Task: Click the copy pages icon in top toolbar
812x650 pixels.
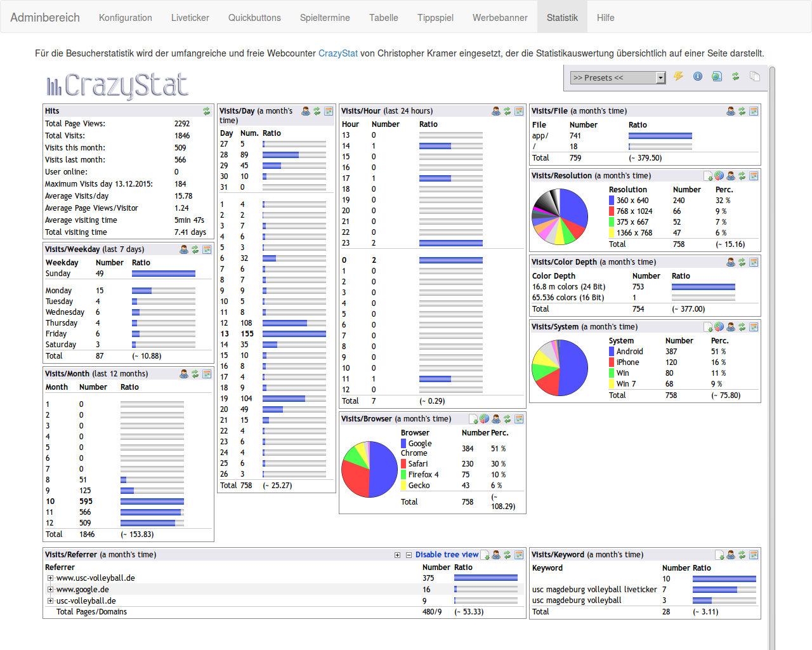Action: [x=755, y=77]
